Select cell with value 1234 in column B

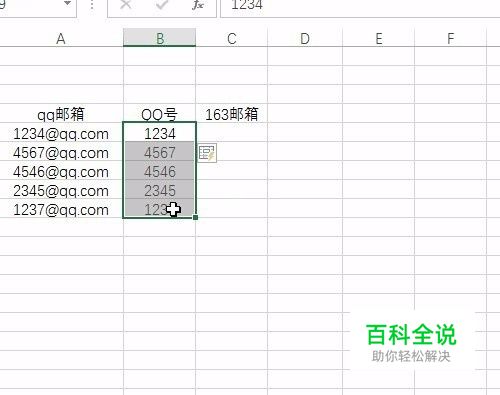(160, 133)
